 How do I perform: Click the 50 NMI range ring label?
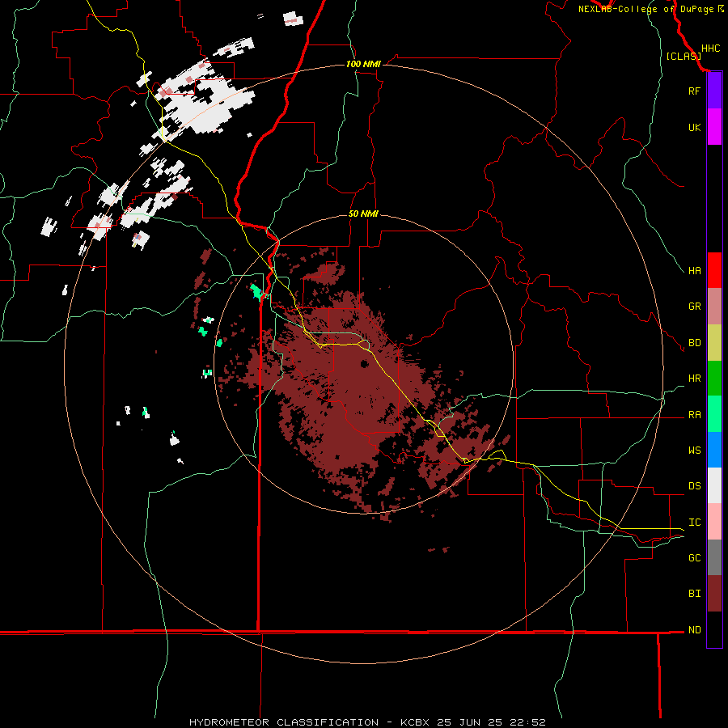click(363, 214)
